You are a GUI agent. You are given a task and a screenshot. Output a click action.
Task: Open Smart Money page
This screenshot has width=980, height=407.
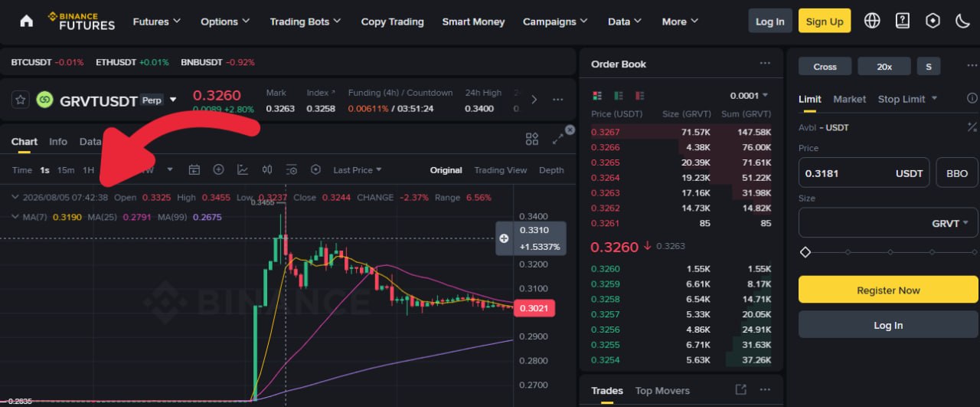pos(473,21)
